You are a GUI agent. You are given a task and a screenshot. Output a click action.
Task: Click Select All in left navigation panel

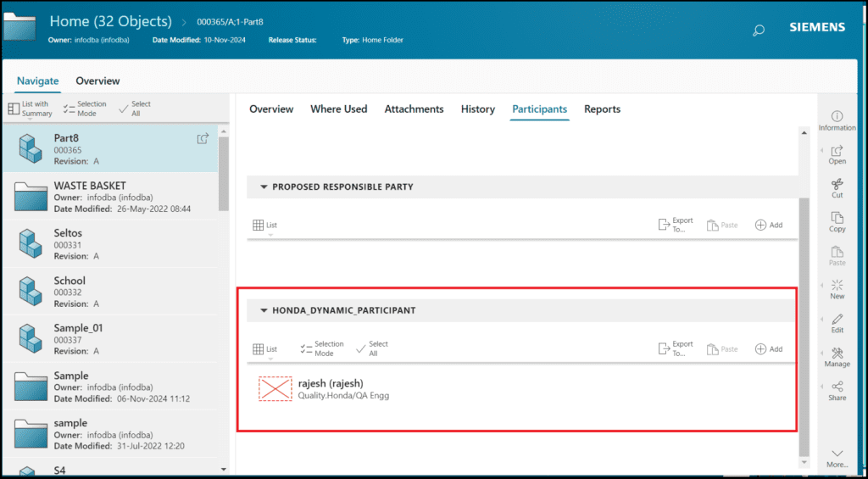[134, 109]
